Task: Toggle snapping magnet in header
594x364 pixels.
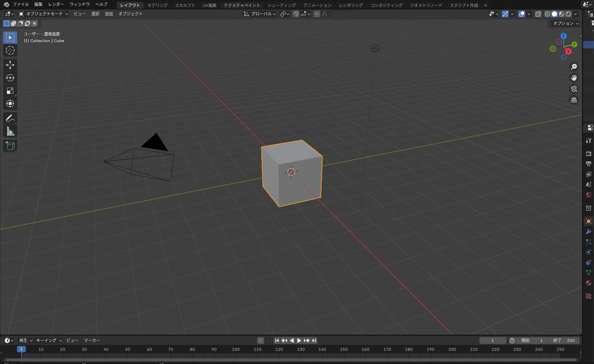Action: coord(296,14)
